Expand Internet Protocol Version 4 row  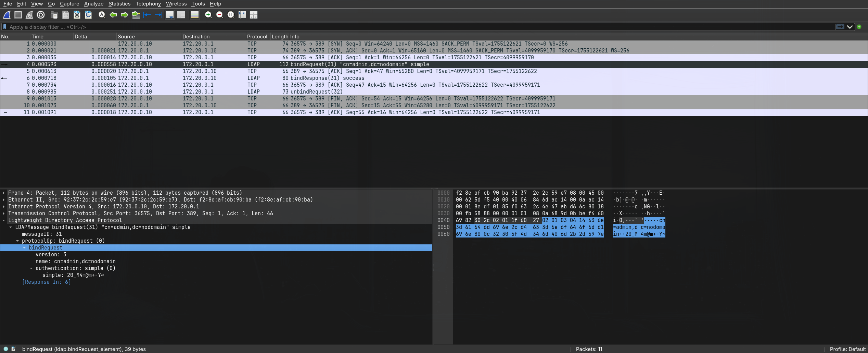(x=4, y=207)
